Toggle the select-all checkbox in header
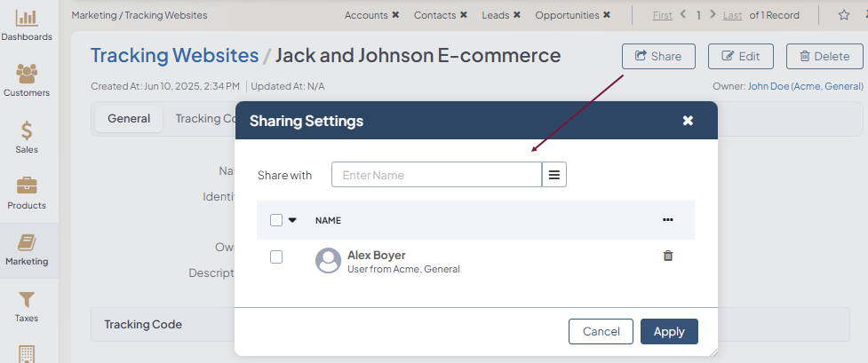Screen dimensions: 868x363 coord(276,220)
